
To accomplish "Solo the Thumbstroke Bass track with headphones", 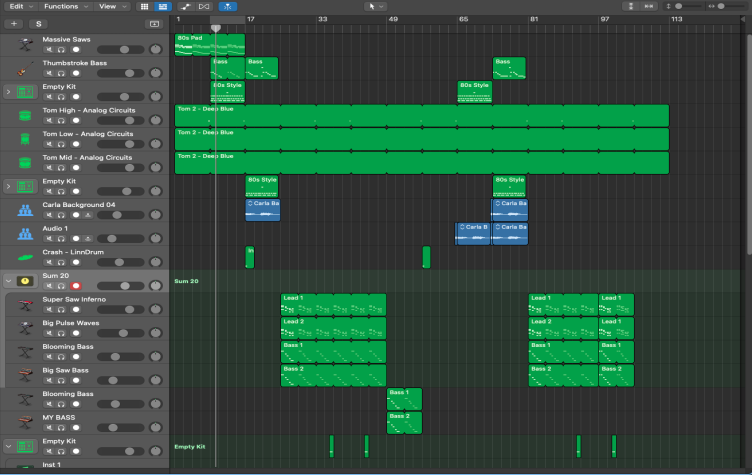I will point(61,73).
